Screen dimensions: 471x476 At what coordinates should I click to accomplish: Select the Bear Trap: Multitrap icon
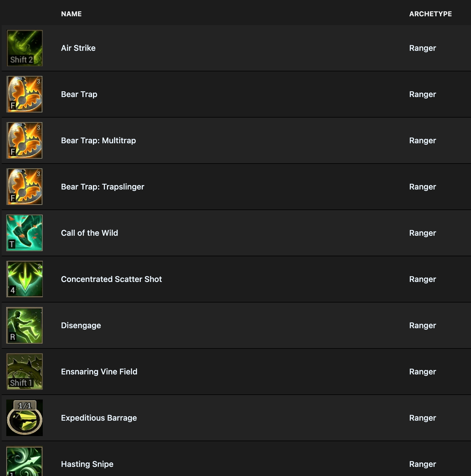point(24,140)
